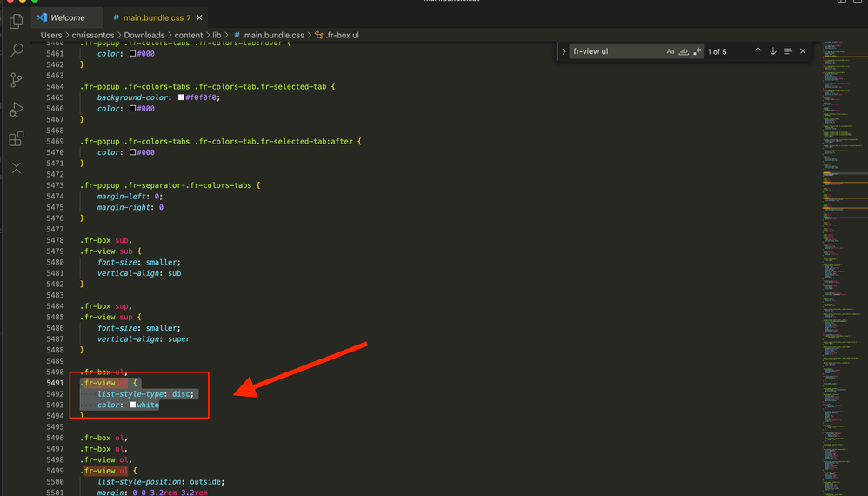Click line number 5499 in the gutter
Screen dimensions: 868x496
(x=55, y=471)
